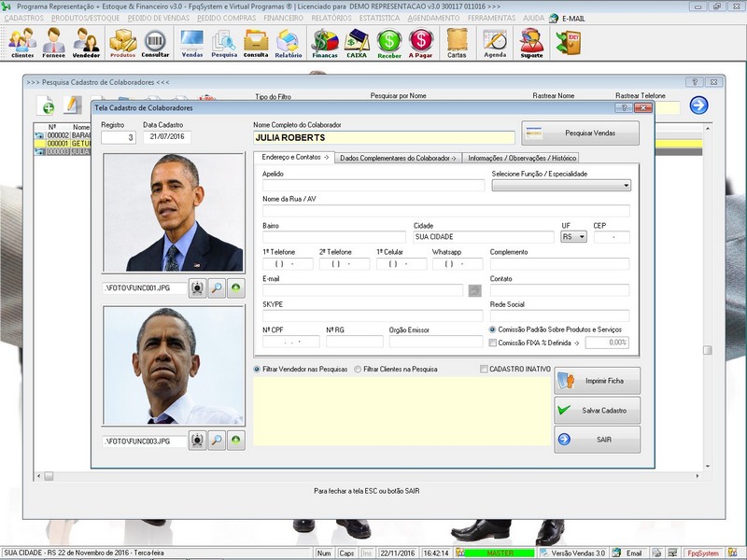Open the Fornece suppliers icon

53,43
